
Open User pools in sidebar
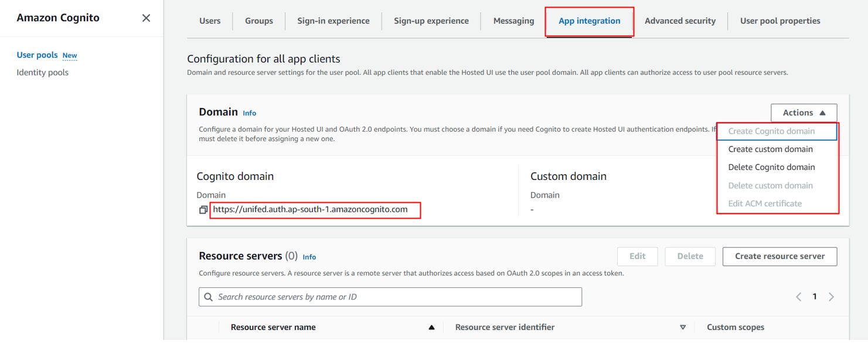click(37, 55)
